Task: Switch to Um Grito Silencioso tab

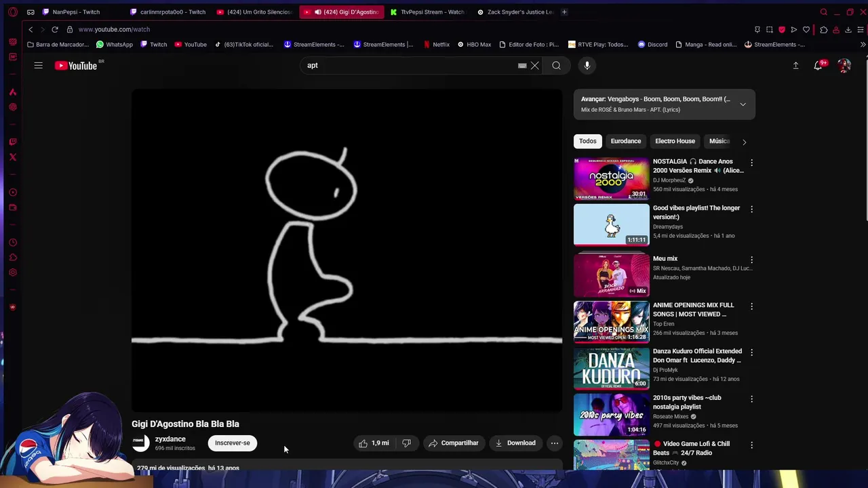Action: [x=256, y=12]
